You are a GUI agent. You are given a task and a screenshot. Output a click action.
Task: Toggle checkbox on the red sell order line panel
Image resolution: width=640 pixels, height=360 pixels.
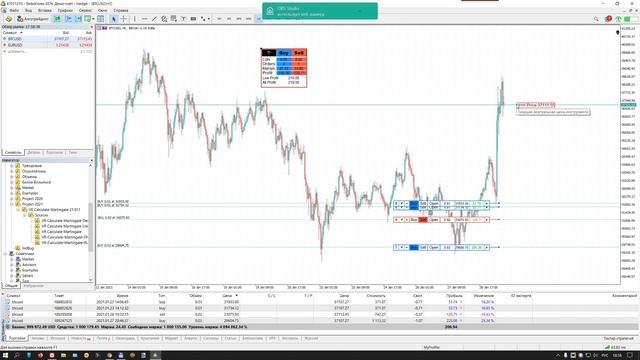coord(401,220)
